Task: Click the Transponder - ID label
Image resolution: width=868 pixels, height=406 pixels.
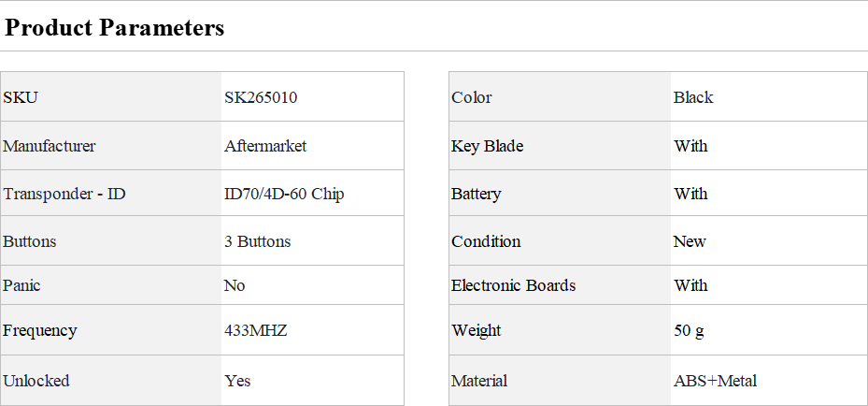Action: coord(64,194)
